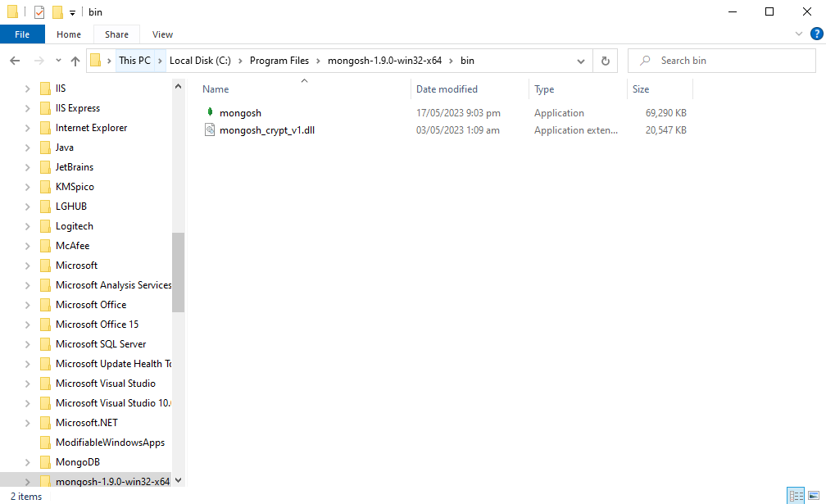The height and width of the screenshot is (504, 826).
Task: Open Customize Quick Access Toolbar dropdown
Action: pyautogui.click(x=73, y=12)
